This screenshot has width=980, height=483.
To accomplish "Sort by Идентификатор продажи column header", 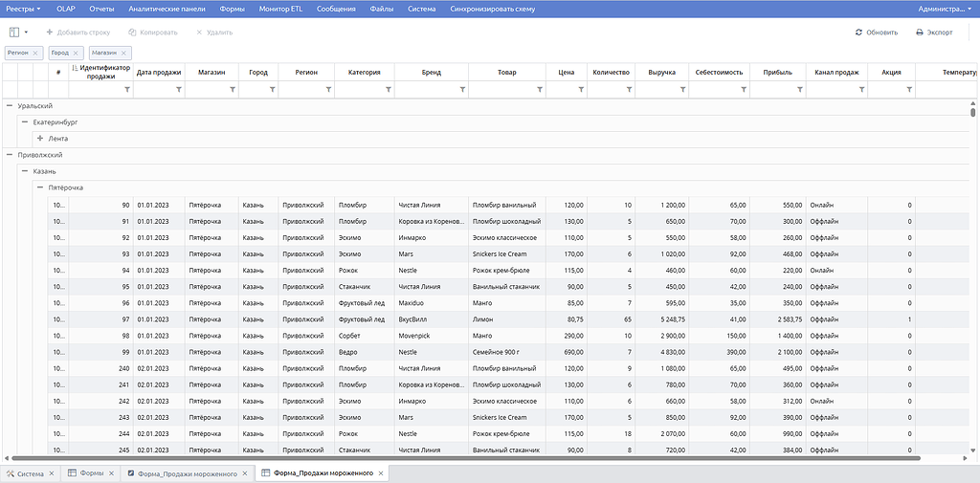I will [x=101, y=72].
